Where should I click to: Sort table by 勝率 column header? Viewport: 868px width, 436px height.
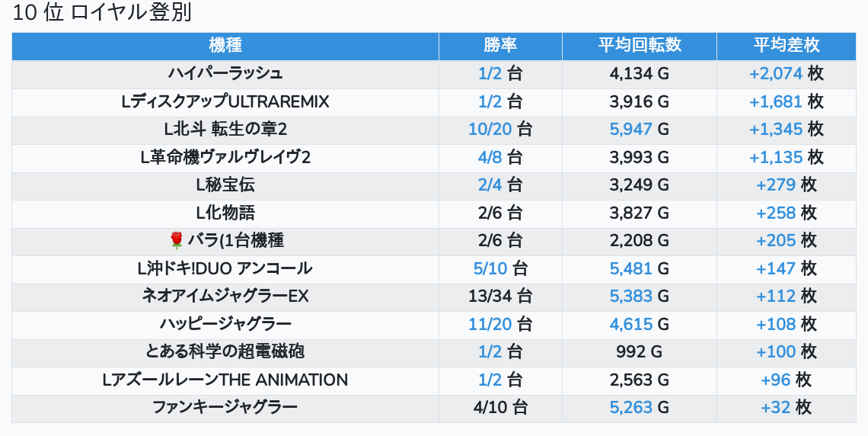500,46
